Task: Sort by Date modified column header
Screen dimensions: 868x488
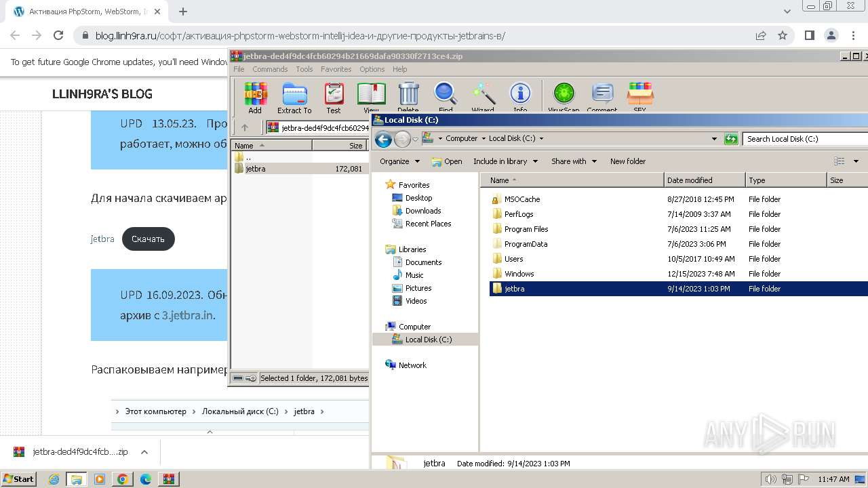Action: (x=705, y=180)
